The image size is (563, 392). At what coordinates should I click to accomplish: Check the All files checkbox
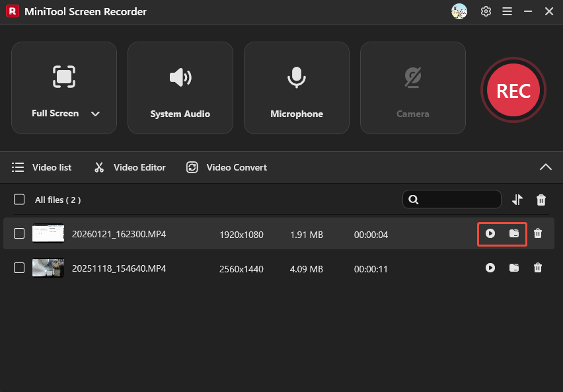click(19, 199)
